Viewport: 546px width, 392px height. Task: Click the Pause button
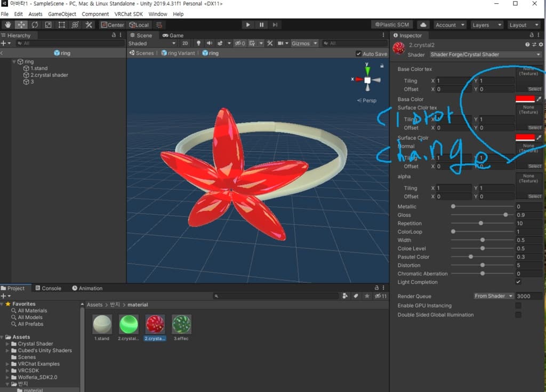click(x=261, y=25)
